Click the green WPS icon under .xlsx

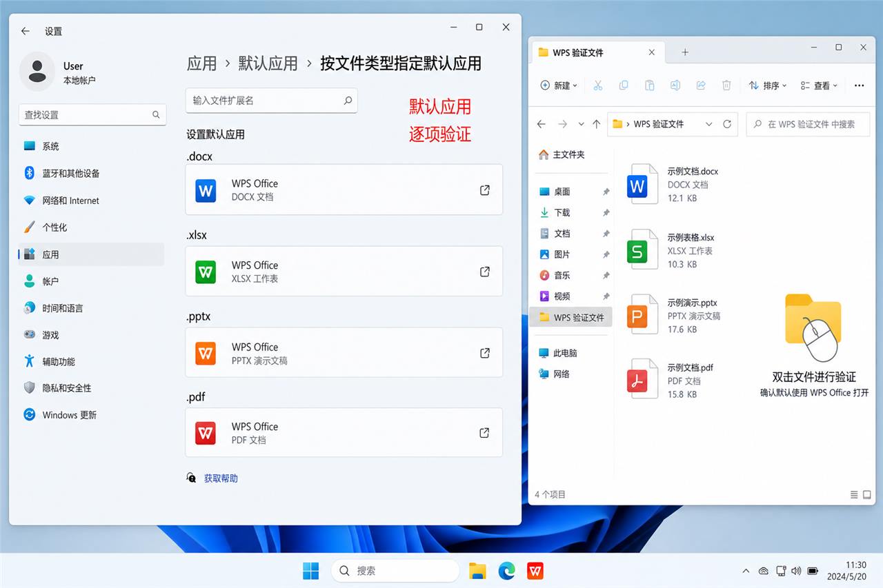206,272
